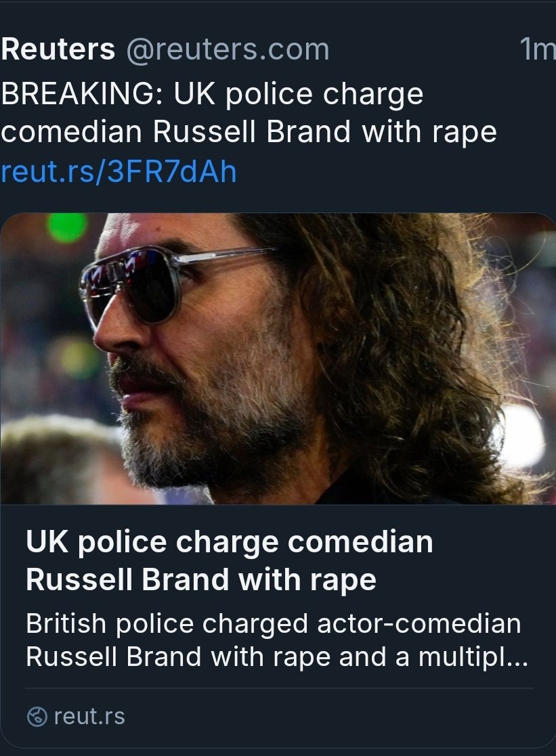This screenshot has height=756, width=556.
Task: Click "UK police charge" in the post body
Action: click(298, 94)
